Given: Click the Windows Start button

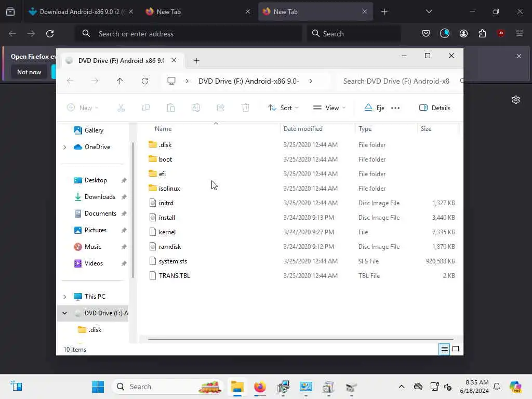Looking at the screenshot, I should [98, 387].
